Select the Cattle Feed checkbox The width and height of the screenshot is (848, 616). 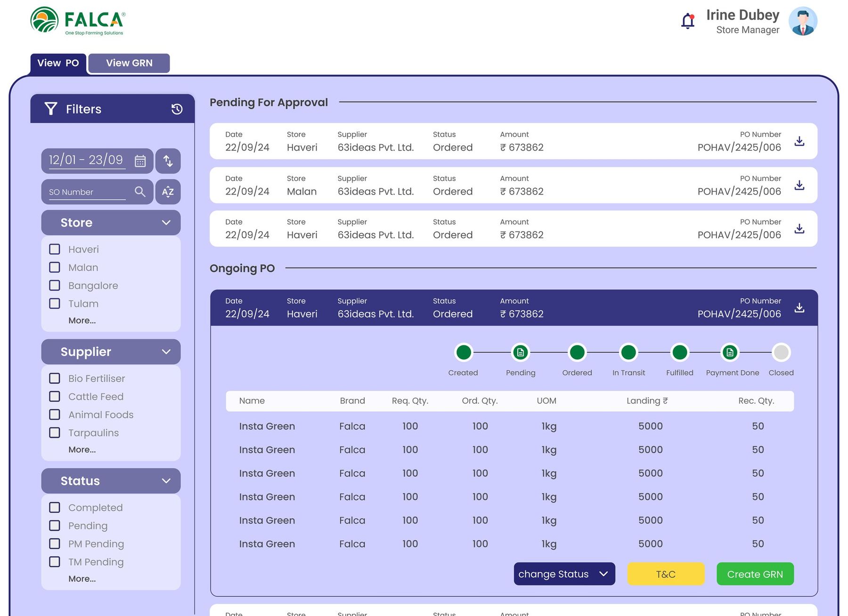[55, 397]
